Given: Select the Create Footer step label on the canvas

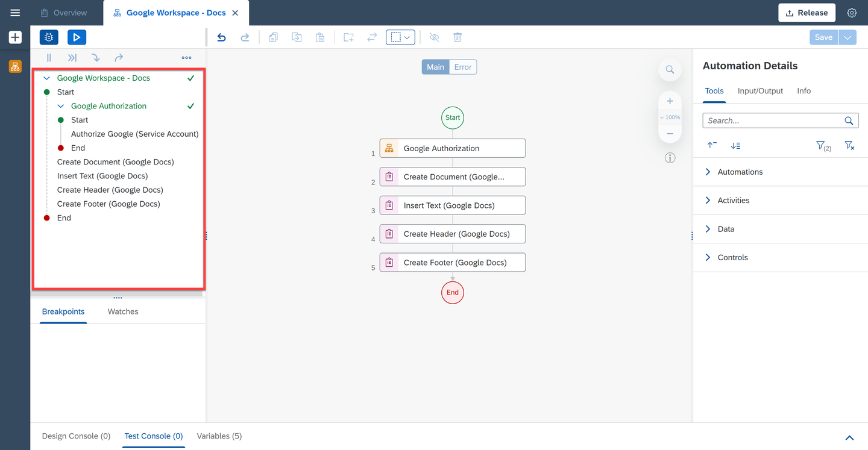Looking at the screenshot, I should pyautogui.click(x=455, y=263).
